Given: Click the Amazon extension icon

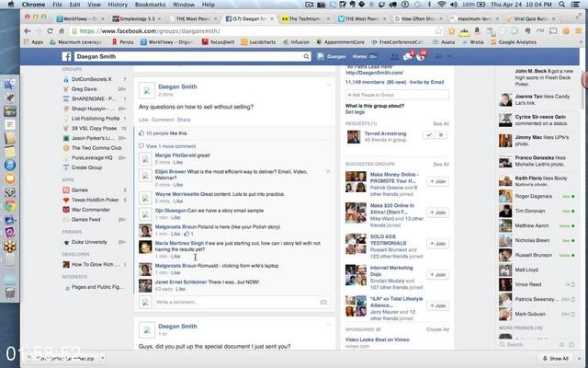Looking at the screenshot, I should [477, 31].
